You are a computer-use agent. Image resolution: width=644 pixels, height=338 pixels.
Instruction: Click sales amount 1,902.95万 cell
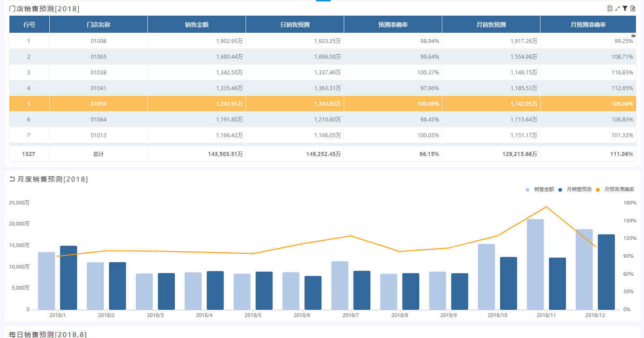[197, 41]
